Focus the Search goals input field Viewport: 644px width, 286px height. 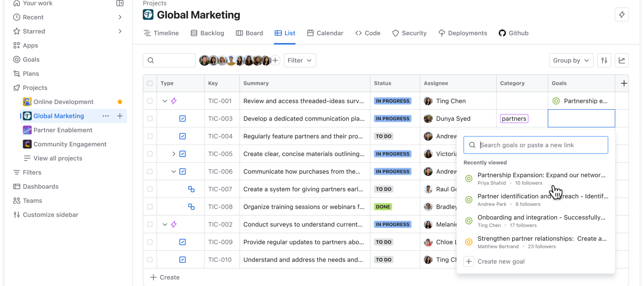tap(536, 145)
